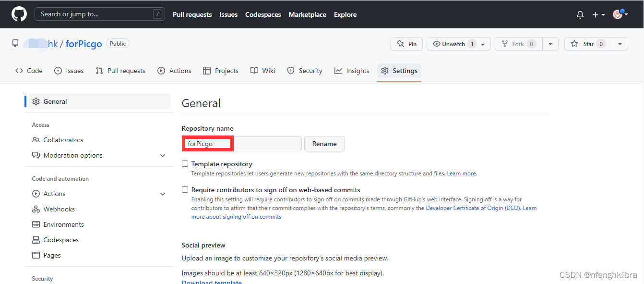Image resolution: width=644 pixels, height=284 pixels.
Task: Open Marketplace in the top navigation
Action: coord(308,14)
